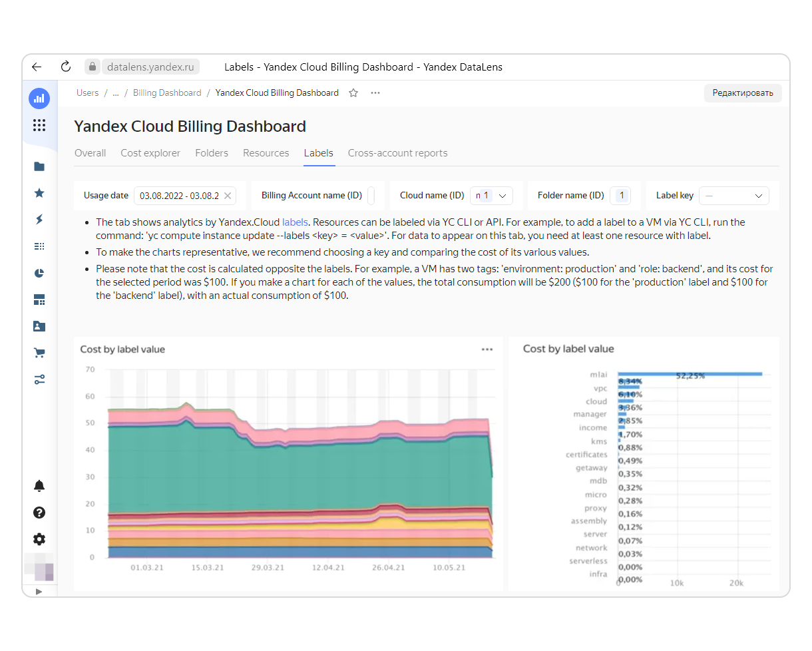The width and height of the screenshot is (812, 651).
Task: Open the Cloud name (ID) dropdown
Action: coord(491,196)
